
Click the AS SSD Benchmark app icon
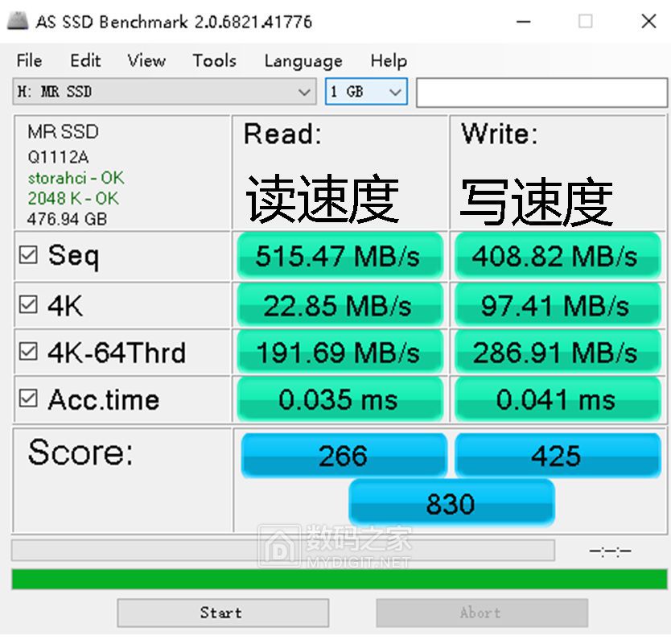pyautogui.click(x=18, y=21)
